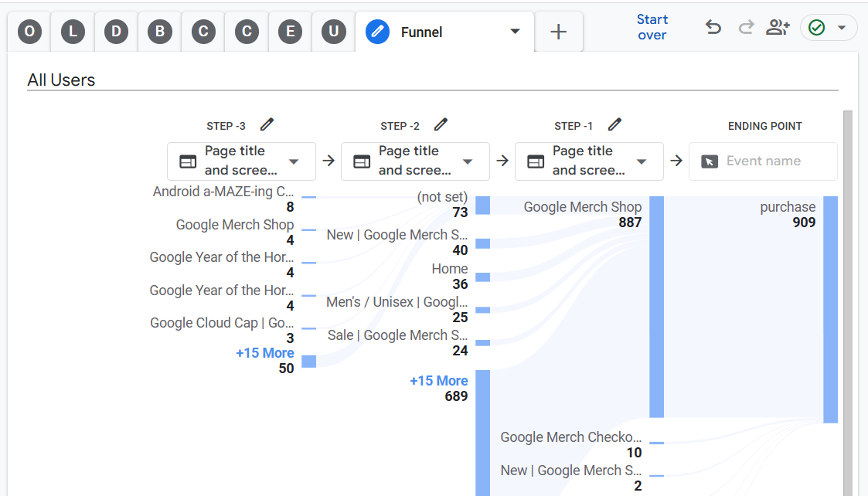Click the page layout icon in STEP -1 selector
This screenshot has height=496, width=868.
click(536, 161)
